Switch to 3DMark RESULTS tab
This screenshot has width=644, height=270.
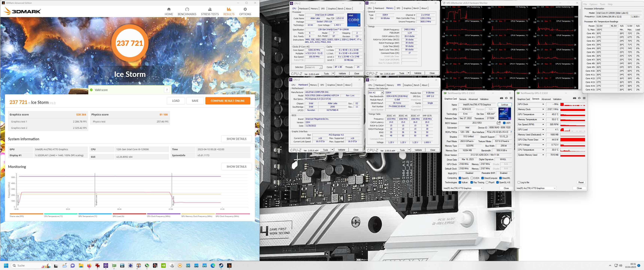[229, 11]
